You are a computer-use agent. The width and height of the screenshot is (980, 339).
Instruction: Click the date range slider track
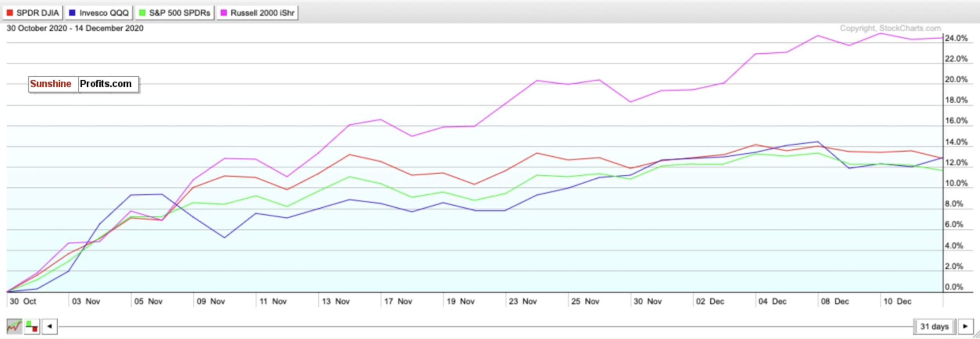pyautogui.click(x=485, y=326)
